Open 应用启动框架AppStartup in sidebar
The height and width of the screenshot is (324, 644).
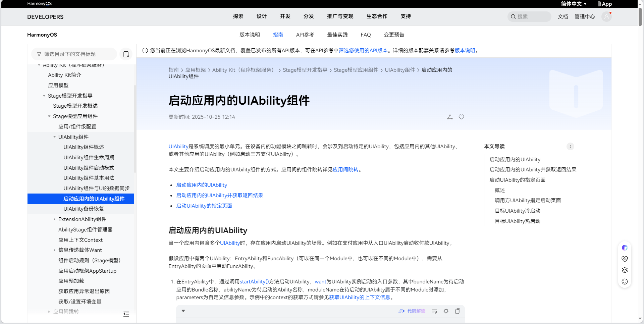pyautogui.click(x=88, y=271)
